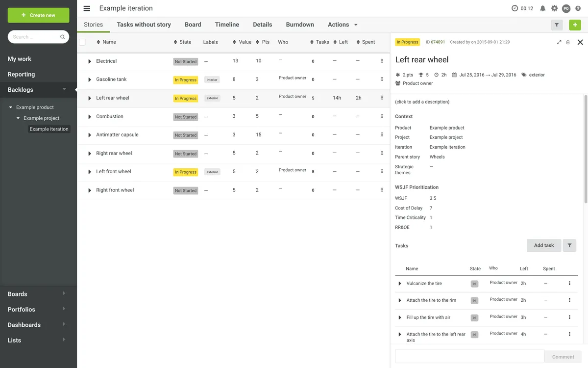Open the hamburger menu beside Example iteration
588x368 pixels.
click(87, 8)
